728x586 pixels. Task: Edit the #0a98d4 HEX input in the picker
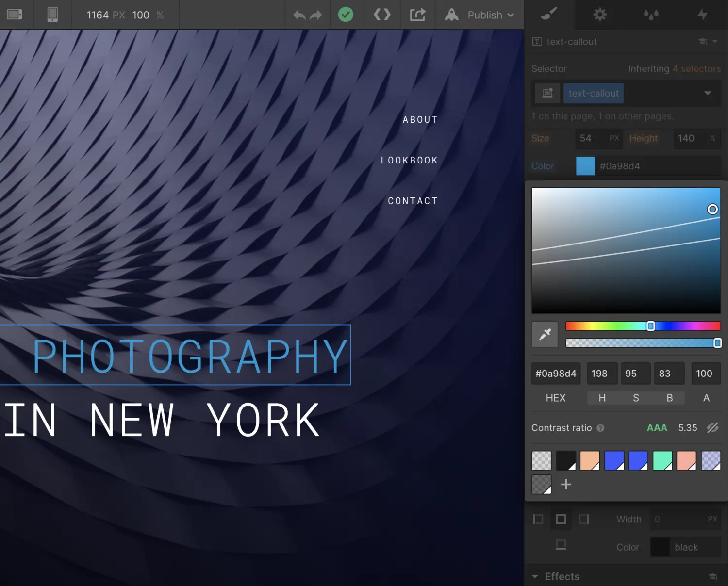[556, 374]
